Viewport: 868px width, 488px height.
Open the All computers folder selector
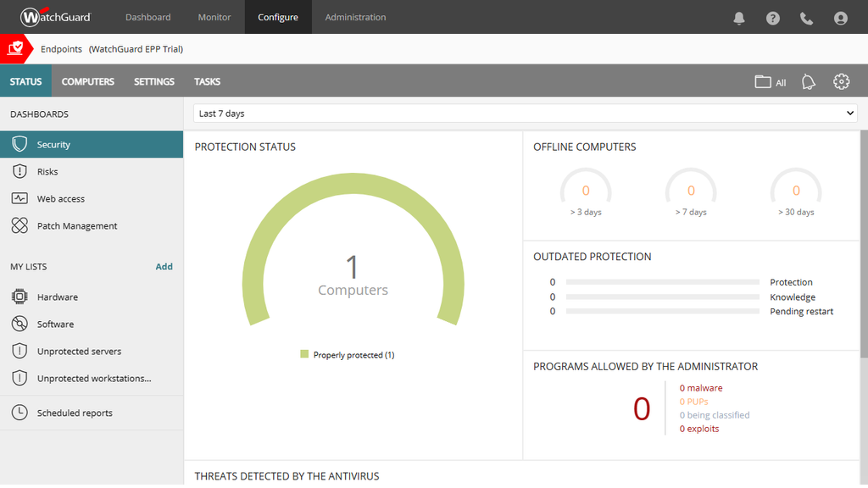click(x=769, y=81)
